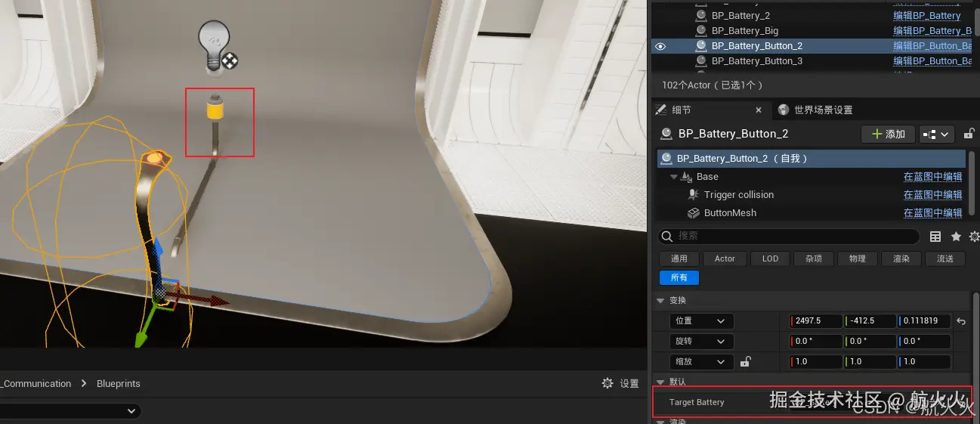Reset location to default arrow
Screen dimensions: 980x424
click(961, 321)
